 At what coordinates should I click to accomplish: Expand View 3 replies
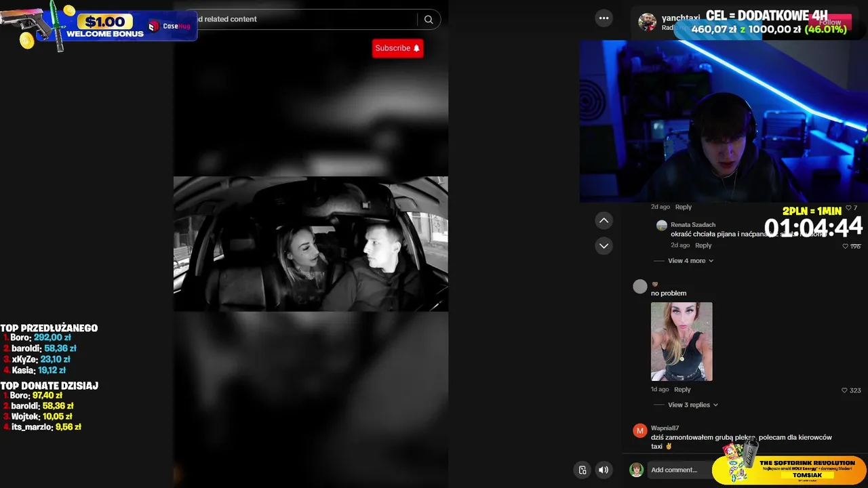point(692,405)
